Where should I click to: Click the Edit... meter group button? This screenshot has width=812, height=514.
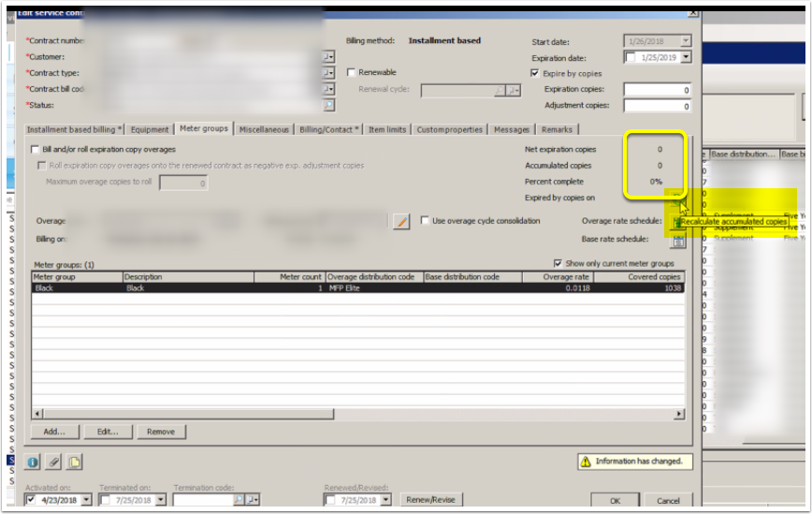point(108,432)
